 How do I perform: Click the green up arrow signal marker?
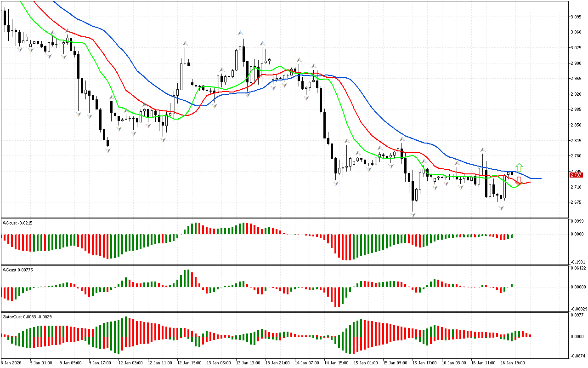click(519, 167)
